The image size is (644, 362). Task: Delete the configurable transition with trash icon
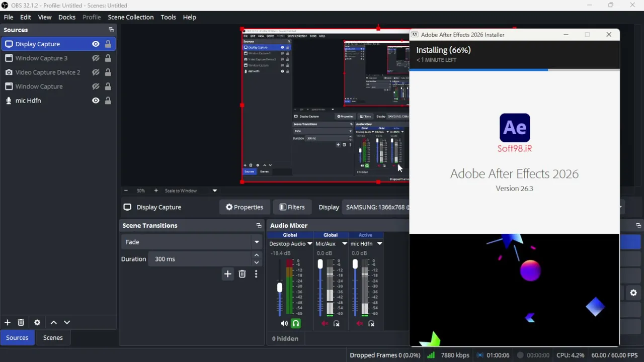[x=242, y=274]
